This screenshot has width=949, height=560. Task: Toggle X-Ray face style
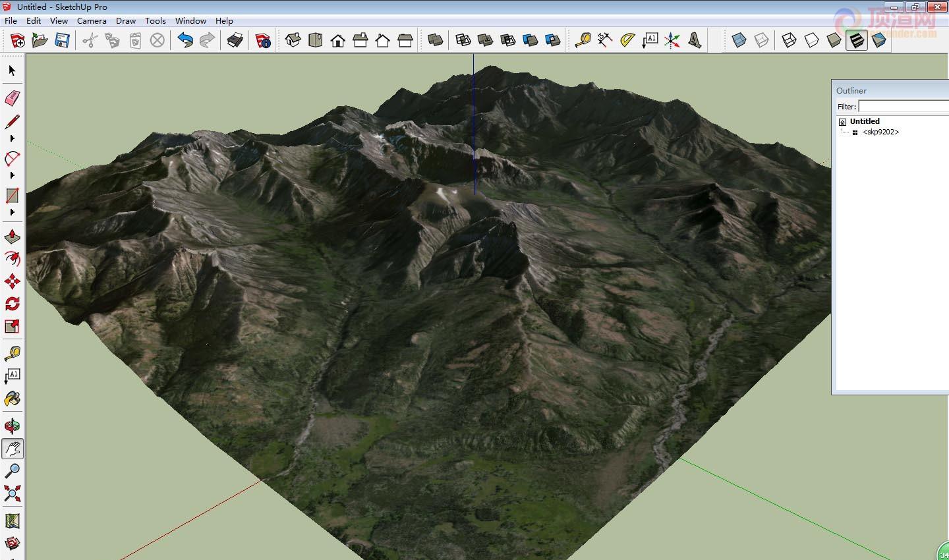point(739,41)
